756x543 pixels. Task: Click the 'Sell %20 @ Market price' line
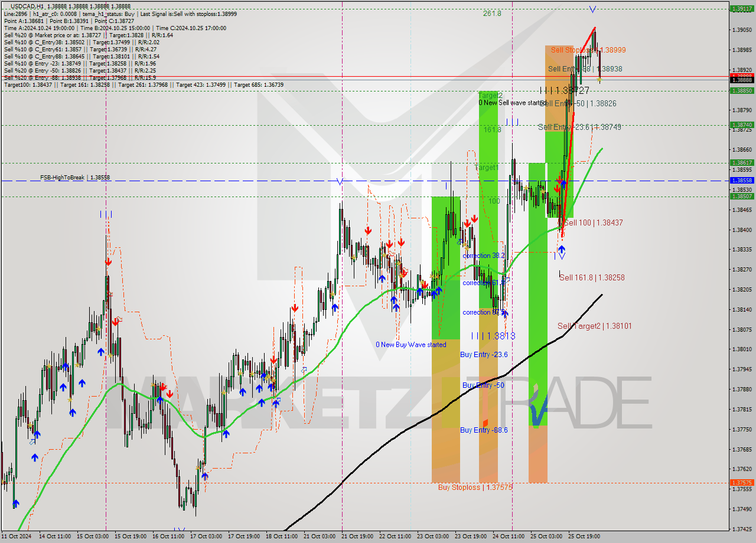(88, 35)
